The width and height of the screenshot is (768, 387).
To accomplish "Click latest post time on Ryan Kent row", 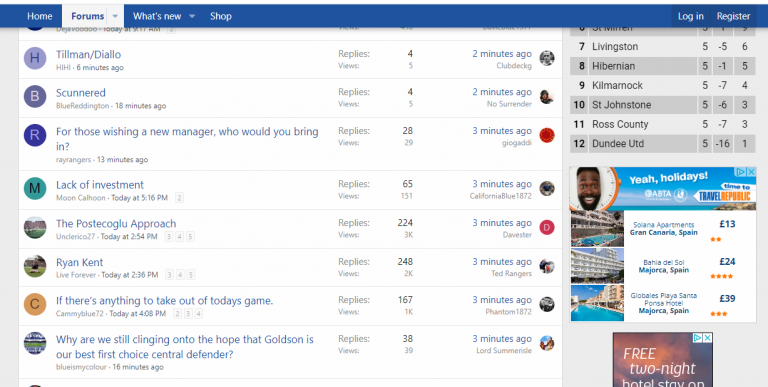I will coord(502,262).
